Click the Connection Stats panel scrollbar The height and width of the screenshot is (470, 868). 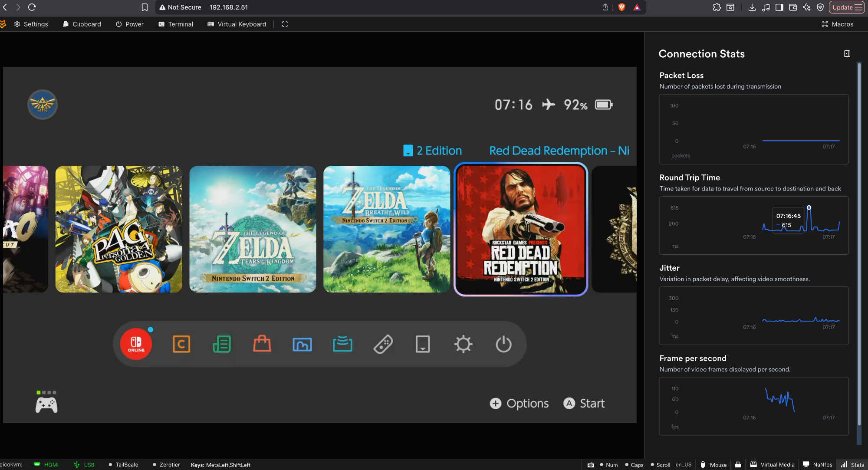pyautogui.click(x=859, y=244)
